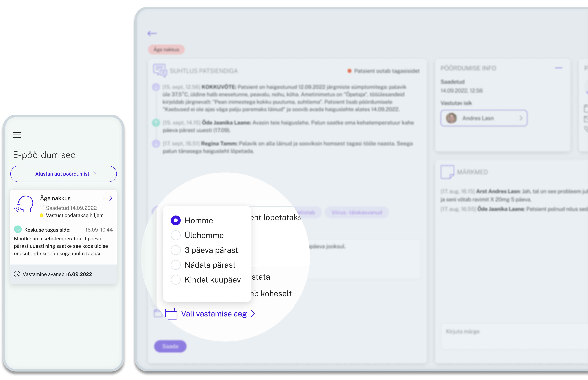The height and width of the screenshot is (380, 588).
Task: Open the Äge nakkus request arrow
Action: 108,198
